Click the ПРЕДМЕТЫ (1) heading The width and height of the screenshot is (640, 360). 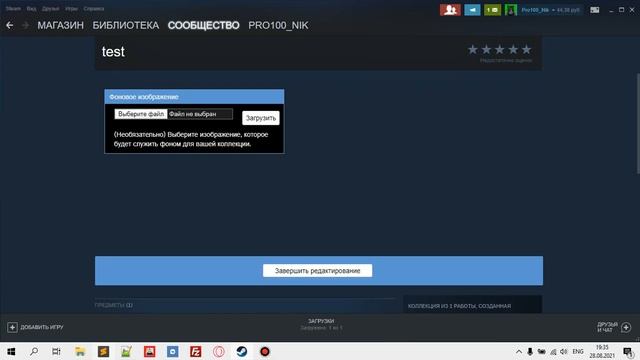(x=113, y=305)
